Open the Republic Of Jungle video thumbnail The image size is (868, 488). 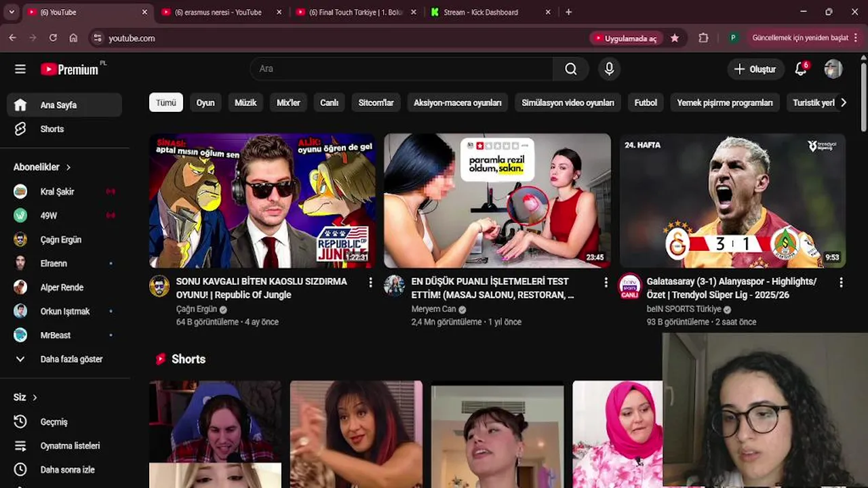(x=262, y=201)
